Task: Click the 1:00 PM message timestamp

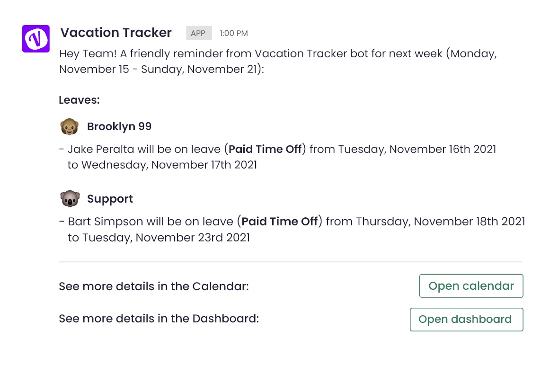Action: (x=233, y=33)
